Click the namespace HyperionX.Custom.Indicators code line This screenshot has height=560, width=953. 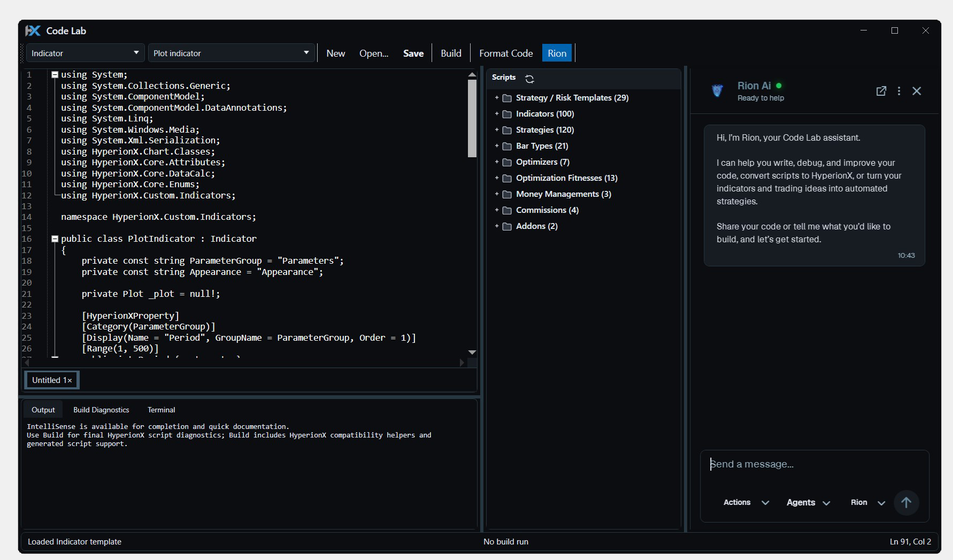point(159,217)
